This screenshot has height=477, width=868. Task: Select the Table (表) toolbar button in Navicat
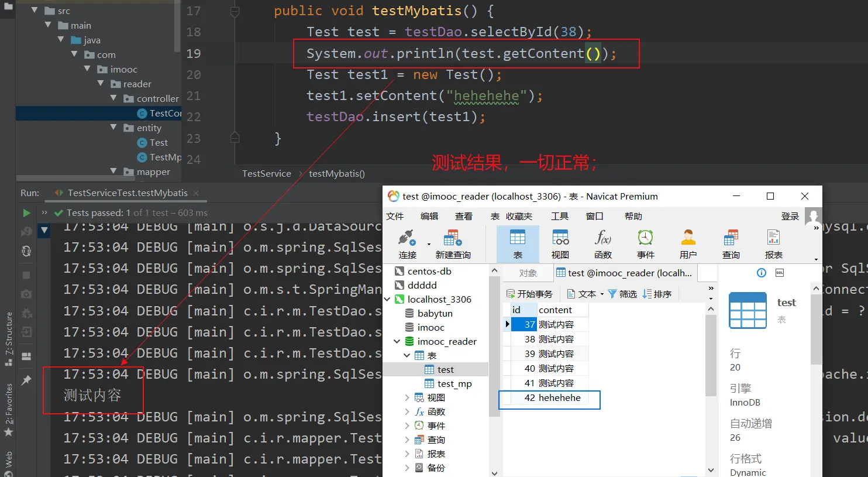(x=518, y=244)
